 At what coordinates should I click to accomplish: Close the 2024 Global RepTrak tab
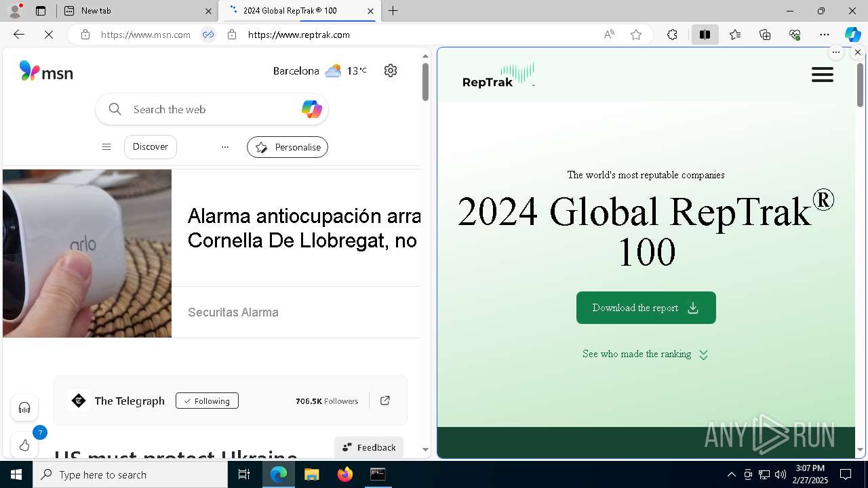pos(370,11)
